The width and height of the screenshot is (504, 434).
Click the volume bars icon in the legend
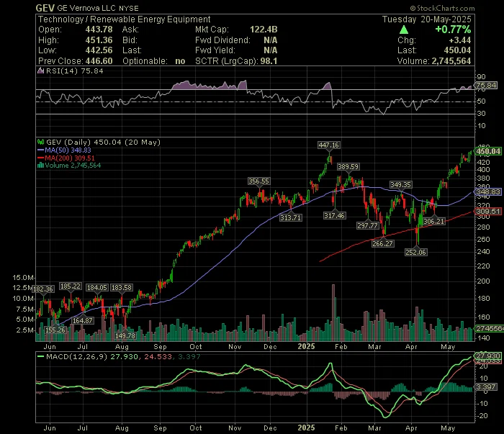tap(40, 166)
